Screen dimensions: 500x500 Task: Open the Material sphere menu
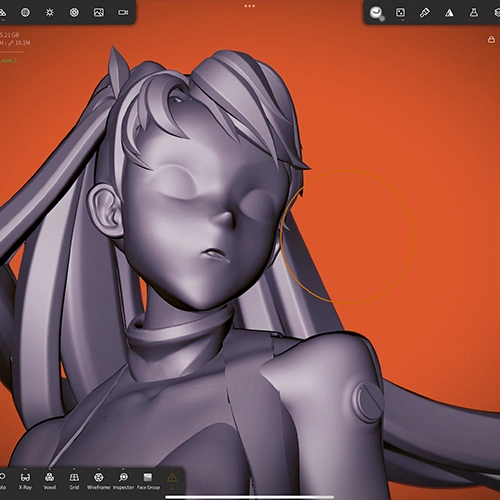pyautogui.click(x=25, y=13)
